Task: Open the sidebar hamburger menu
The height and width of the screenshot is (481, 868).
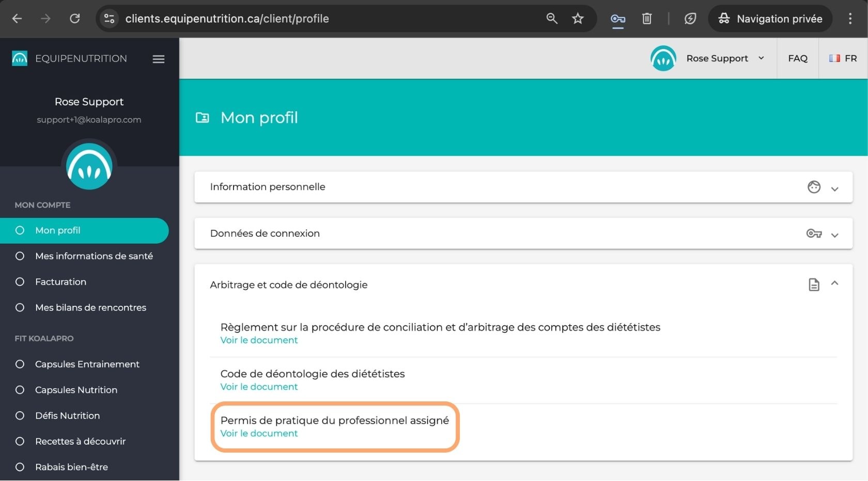Action: click(159, 59)
